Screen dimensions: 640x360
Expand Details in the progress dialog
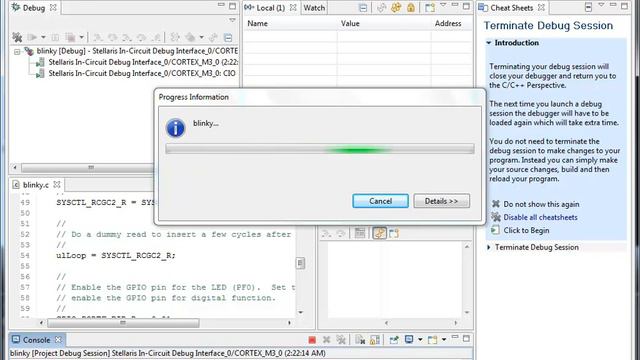click(441, 201)
